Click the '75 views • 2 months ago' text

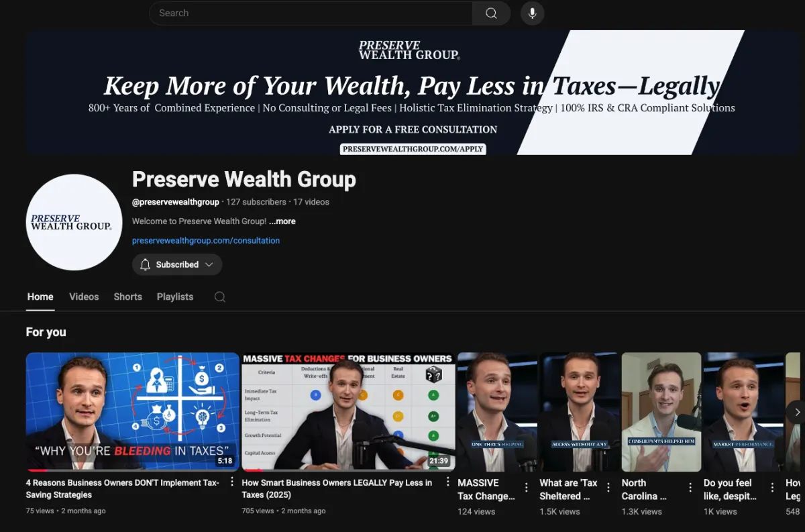click(x=66, y=511)
